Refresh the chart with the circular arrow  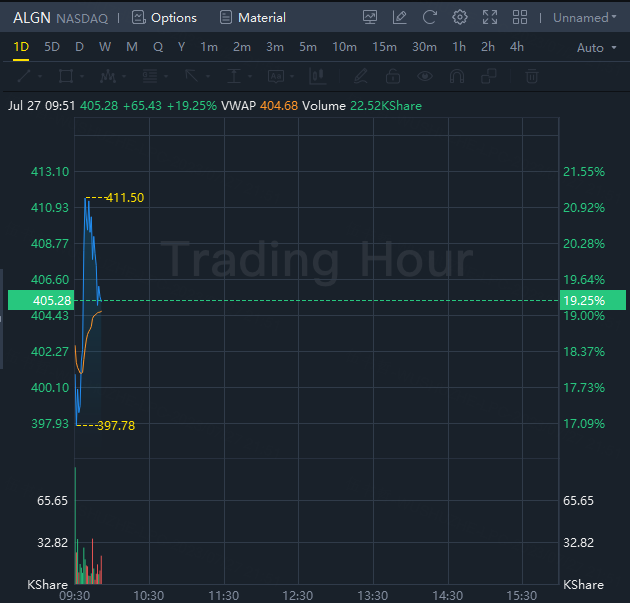(x=430, y=18)
